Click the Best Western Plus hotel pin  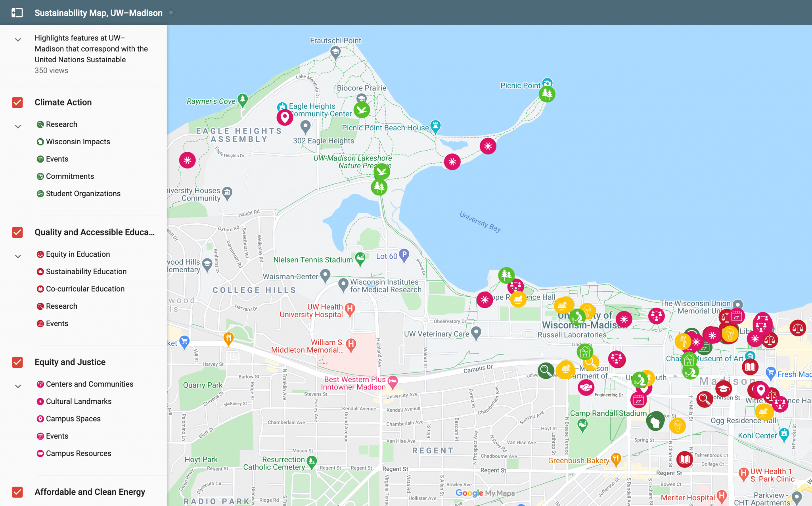(393, 382)
